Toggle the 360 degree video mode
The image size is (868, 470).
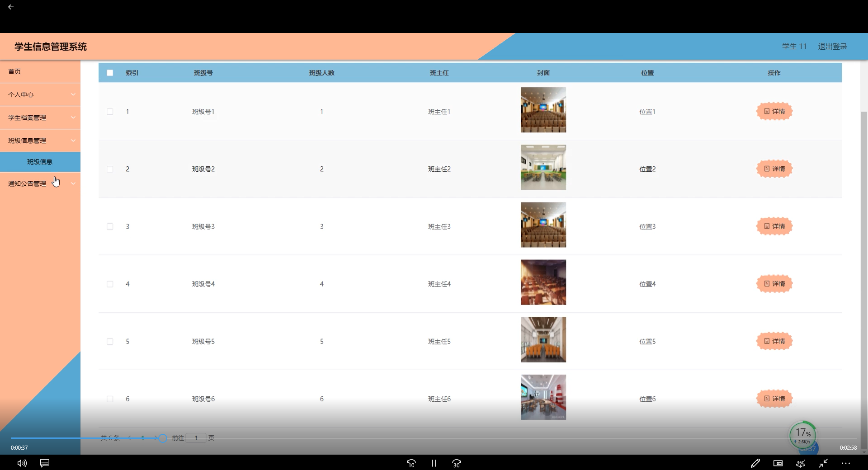tap(801, 463)
